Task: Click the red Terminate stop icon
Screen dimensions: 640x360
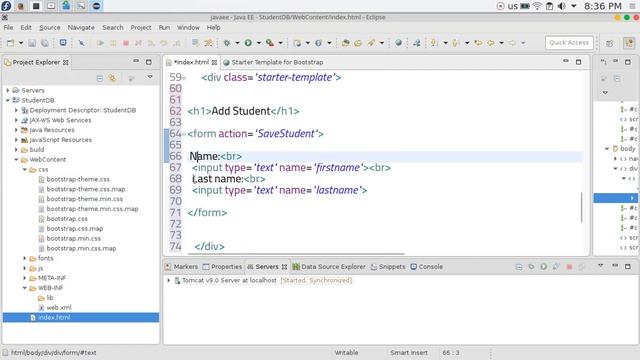Action: [126, 43]
